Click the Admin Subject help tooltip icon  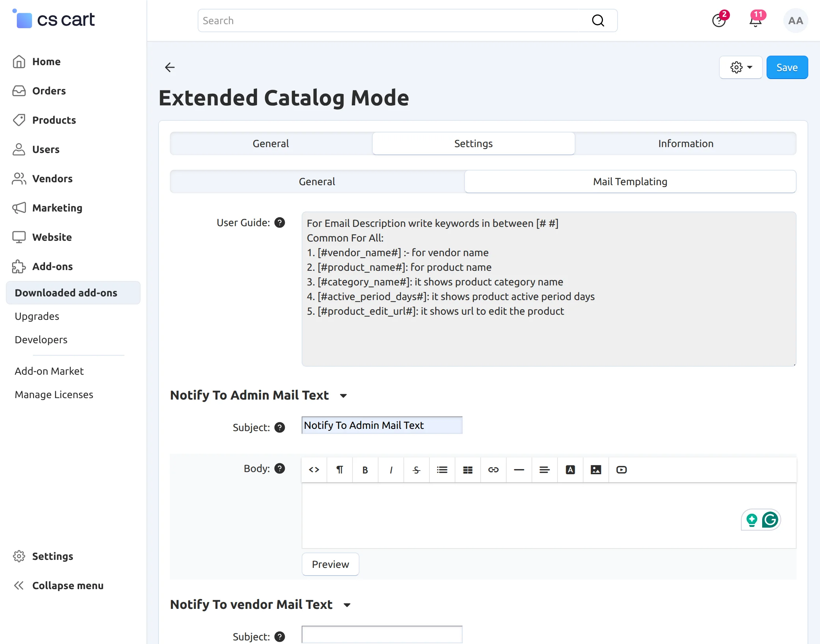[279, 428]
